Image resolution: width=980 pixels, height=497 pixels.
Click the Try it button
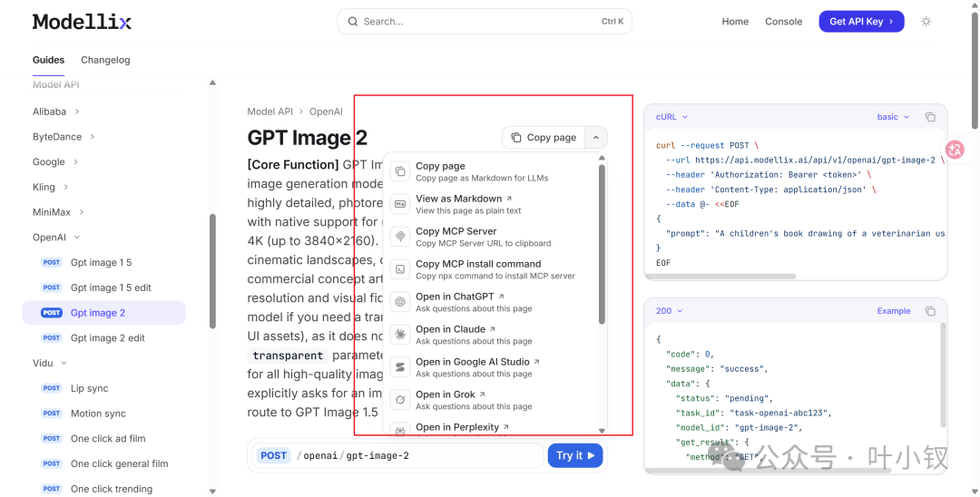pyautogui.click(x=575, y=456)
